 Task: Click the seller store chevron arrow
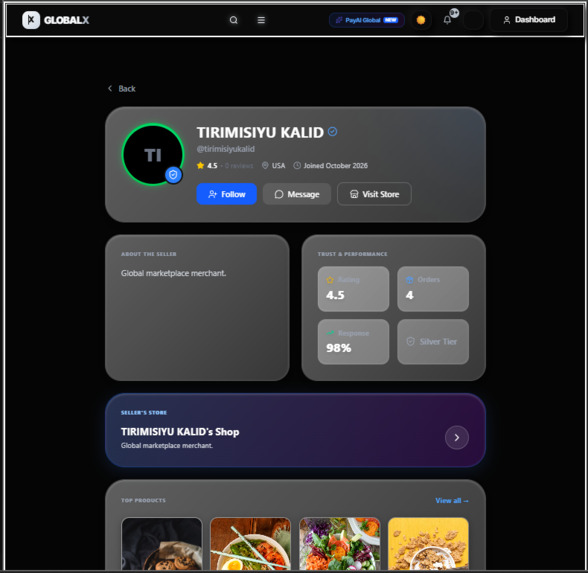456,437
